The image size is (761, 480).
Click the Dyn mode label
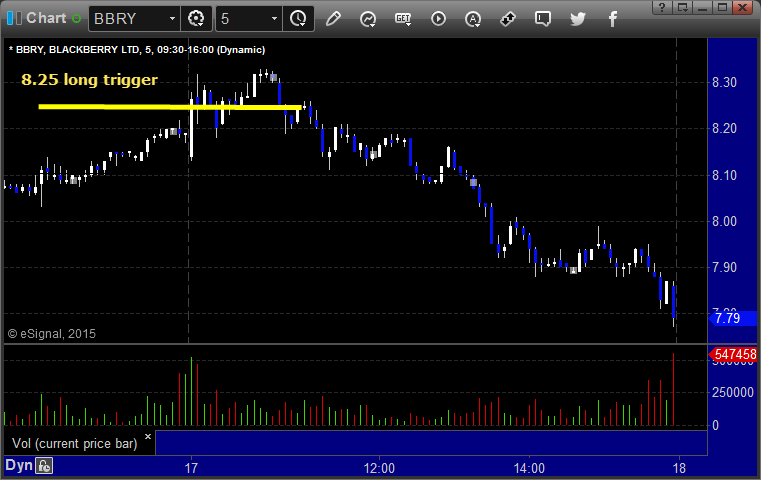(18, 465)
